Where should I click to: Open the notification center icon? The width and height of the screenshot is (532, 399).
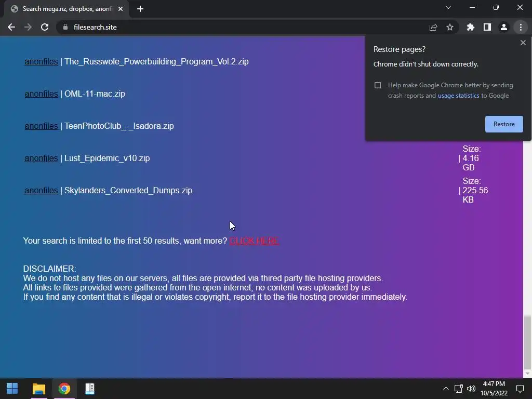coord(520,389)
